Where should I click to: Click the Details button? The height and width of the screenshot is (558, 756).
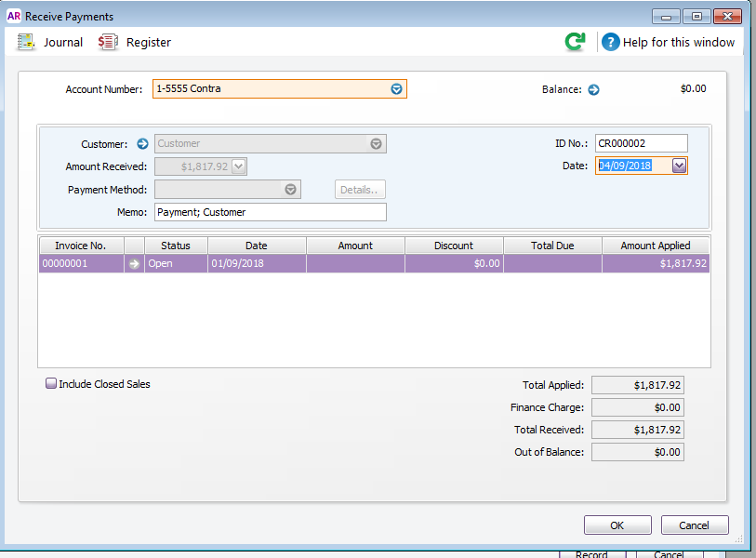(360, 190)
